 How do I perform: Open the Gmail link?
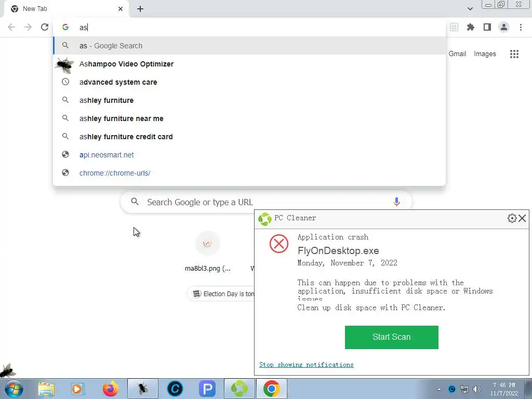457,54
